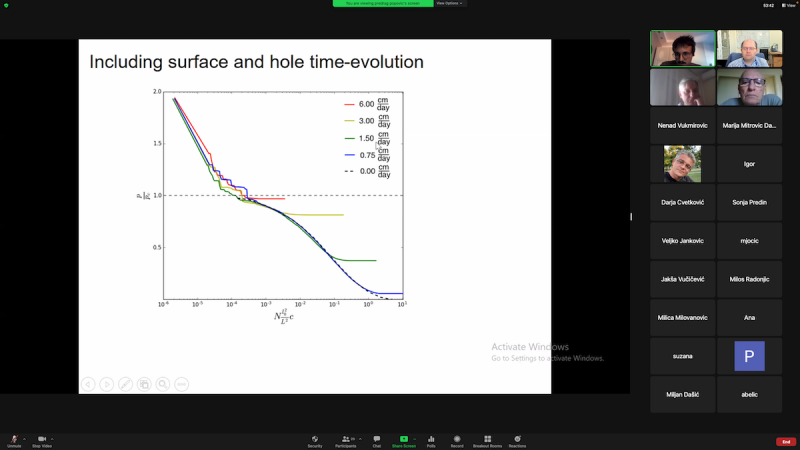
Task: Select the purple P avatar tile
Action: tap(749, 356)
